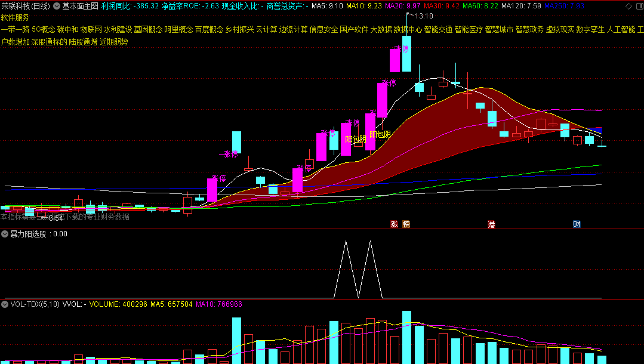Expand the 暴力阳选股 indicator menu arrow

coord(5,234)
